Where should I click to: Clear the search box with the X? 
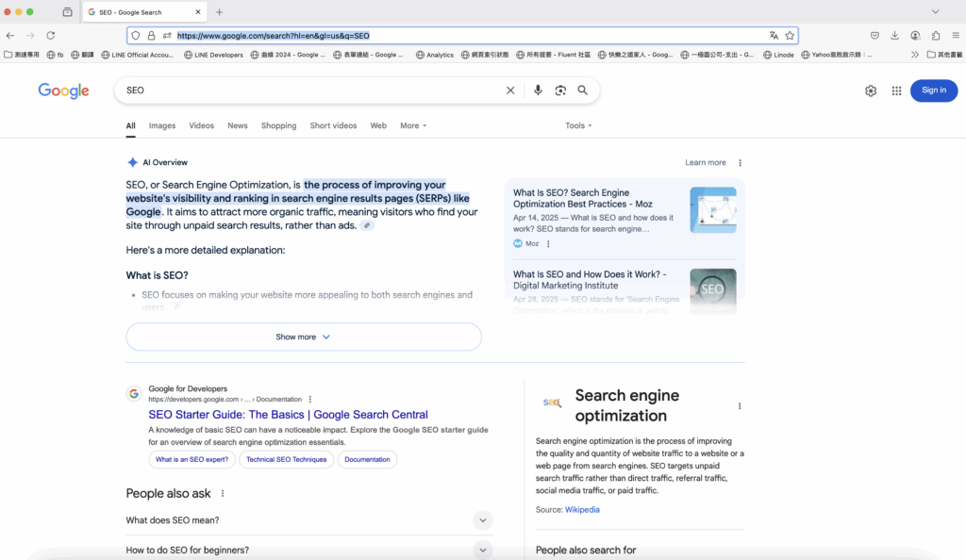510,91
